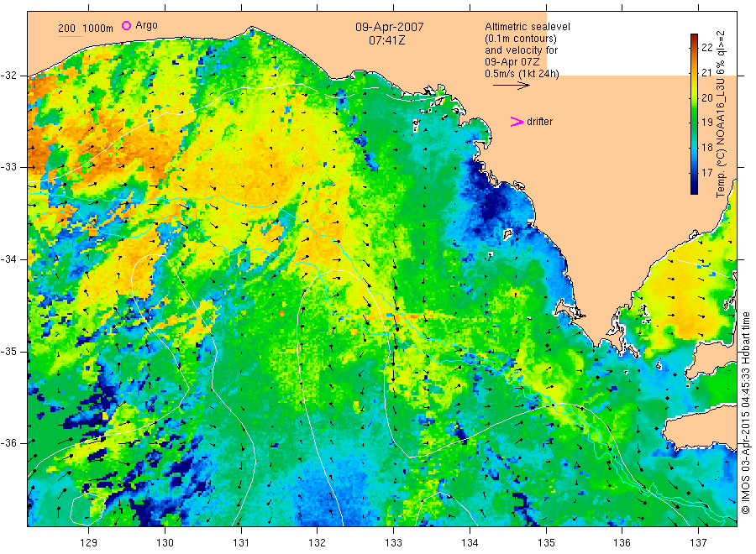Click longitude axis label 129
Viewport: 756px width, 554px height.
coord(89,542)
